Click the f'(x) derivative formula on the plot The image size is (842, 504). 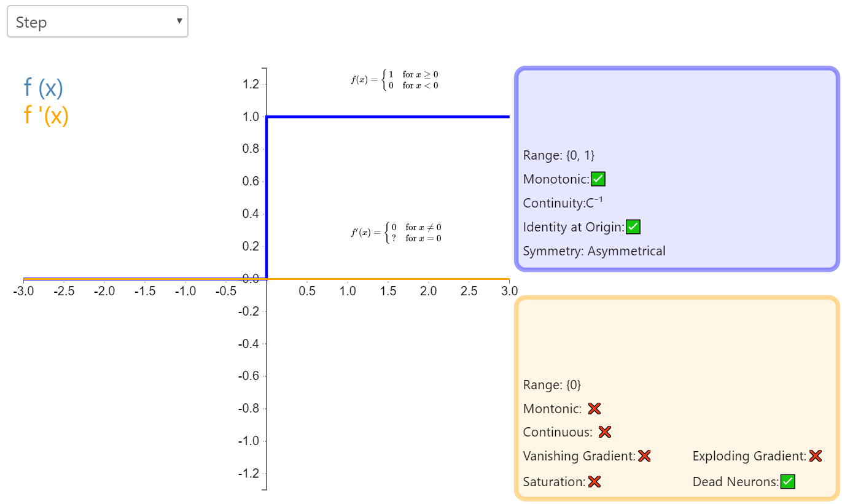396,233
